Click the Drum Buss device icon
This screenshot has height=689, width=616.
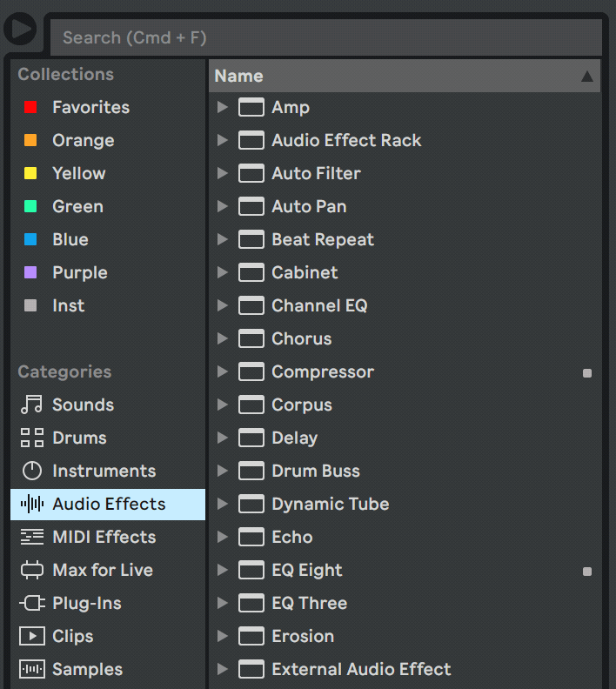(x=251, y=471)
